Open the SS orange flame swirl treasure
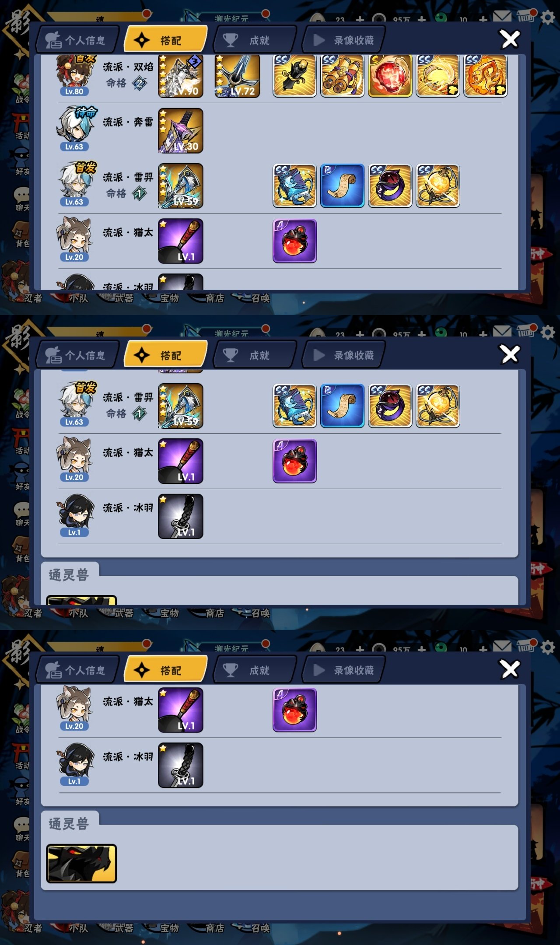The image size is (560, 945). [x=485, y=76]
